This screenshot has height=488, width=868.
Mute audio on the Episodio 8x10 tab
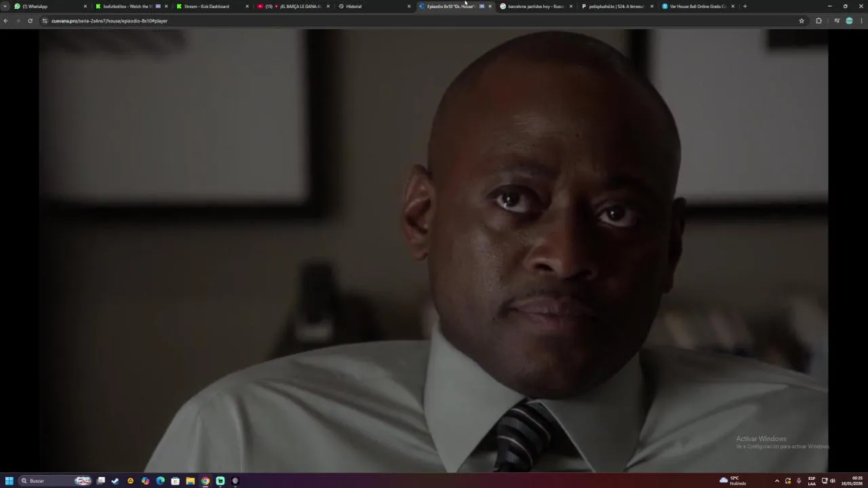482,6
